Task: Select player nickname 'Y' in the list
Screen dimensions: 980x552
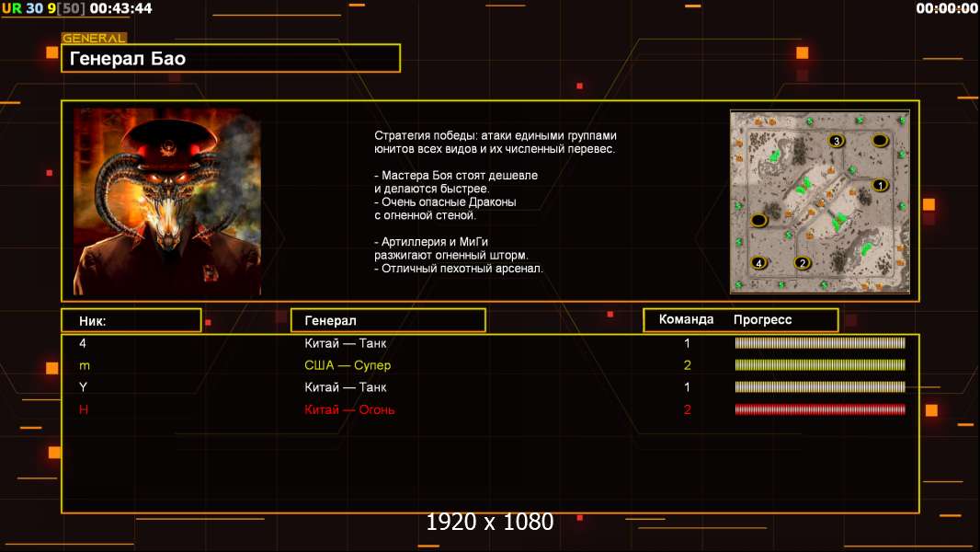Action: (83, 387)
